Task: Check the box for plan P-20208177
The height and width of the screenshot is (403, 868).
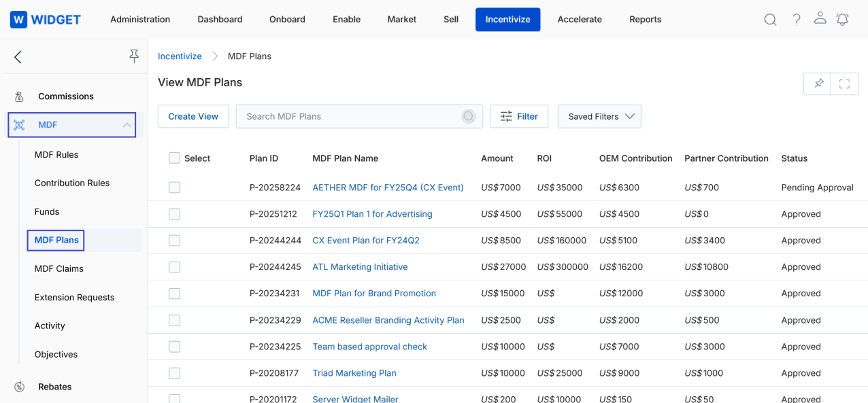Action: tap(174, 373)
